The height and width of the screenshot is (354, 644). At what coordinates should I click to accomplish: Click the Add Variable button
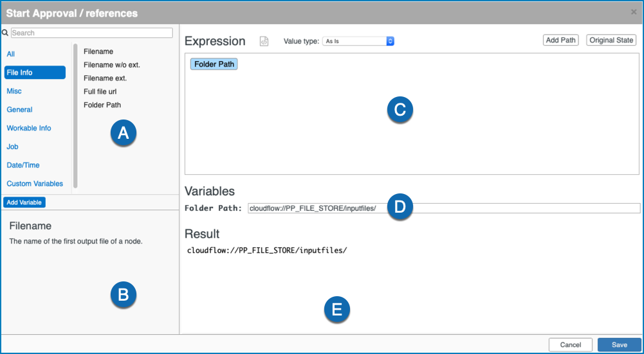point(24,202)
